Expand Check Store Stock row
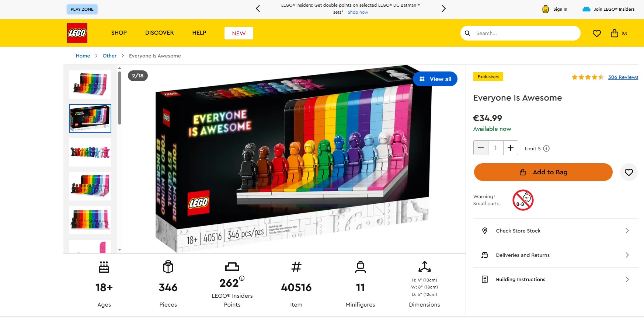The width and height of the screenshot is (644, 318). (x=556, y=231)
